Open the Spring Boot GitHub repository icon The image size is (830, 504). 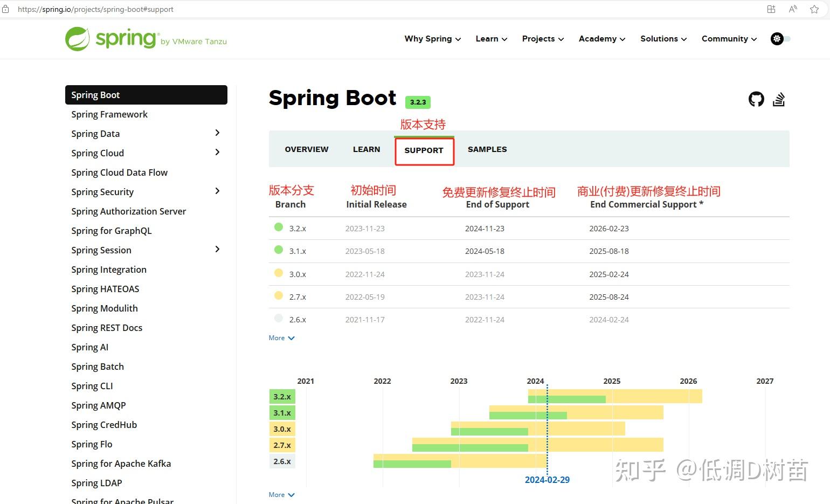point(756,100)
